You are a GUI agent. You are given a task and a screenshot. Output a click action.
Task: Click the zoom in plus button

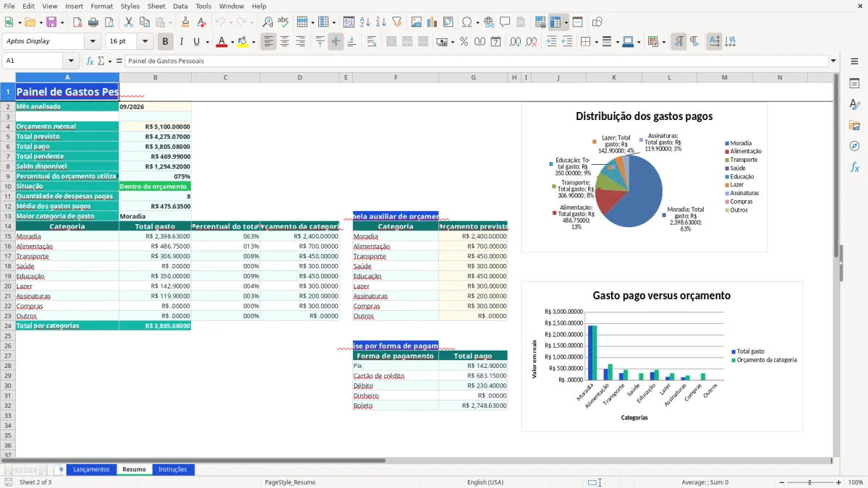(839, 482)
